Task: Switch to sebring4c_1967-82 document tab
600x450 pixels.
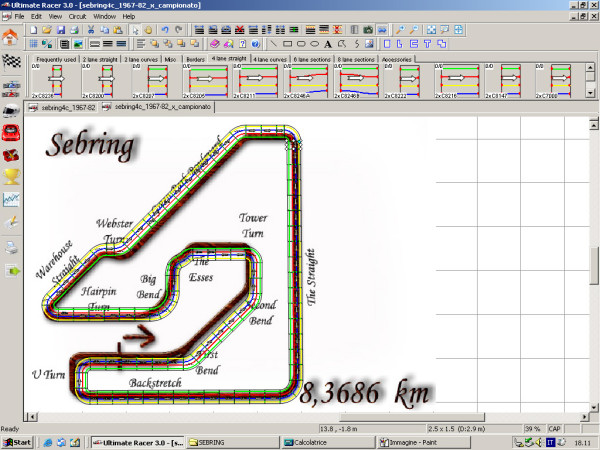Action: [x=63, y=105]
